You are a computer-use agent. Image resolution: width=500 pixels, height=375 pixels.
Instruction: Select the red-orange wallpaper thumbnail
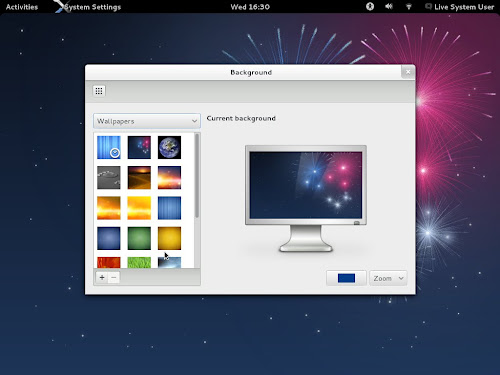pyautogui.click(x=109, y=262)
